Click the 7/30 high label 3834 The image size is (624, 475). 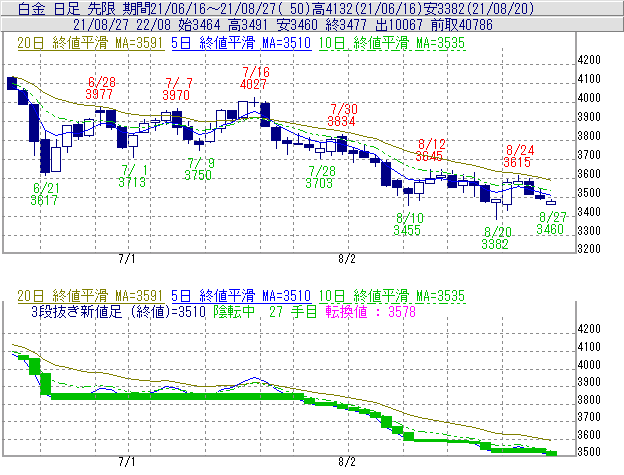341,121
